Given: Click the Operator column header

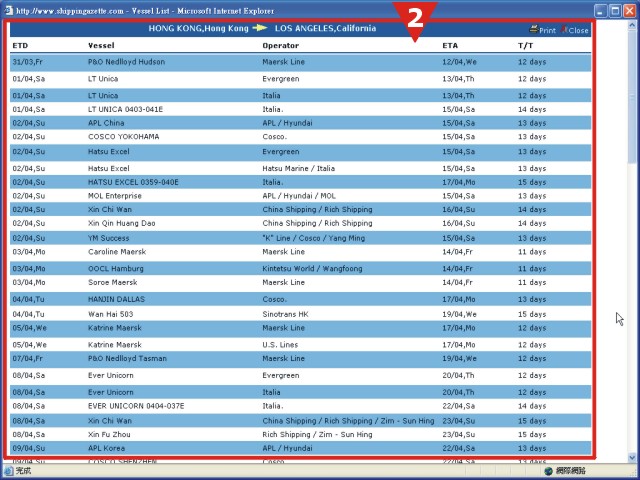Looking at the screenshot, I should click(x=281, y=46).
